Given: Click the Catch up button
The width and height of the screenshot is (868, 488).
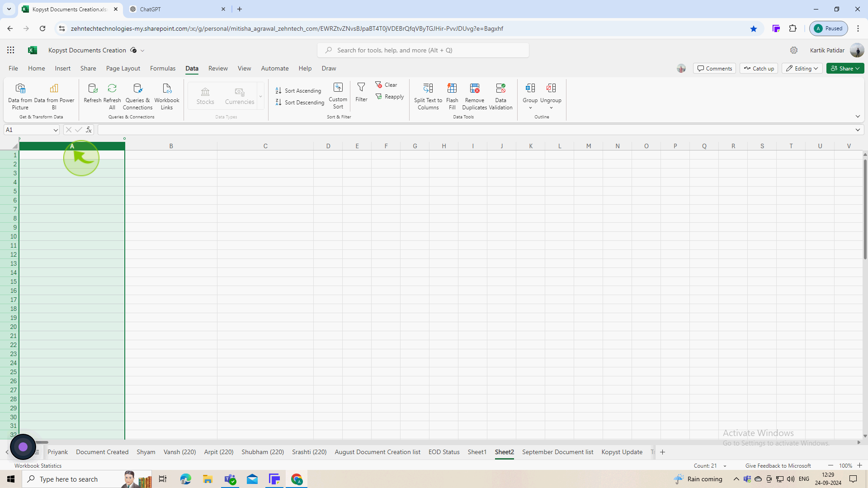Looking at the screenshot, I should (759, 68).
